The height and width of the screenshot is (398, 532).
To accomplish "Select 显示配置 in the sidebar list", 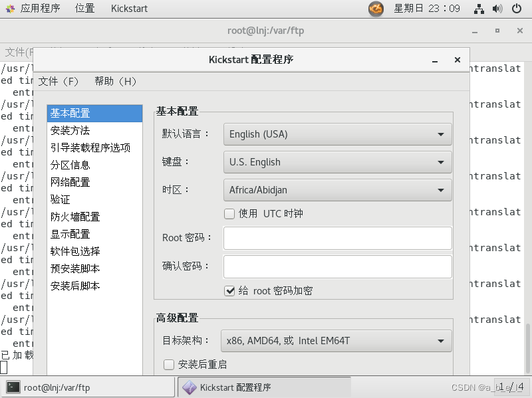I will [94, 235].
